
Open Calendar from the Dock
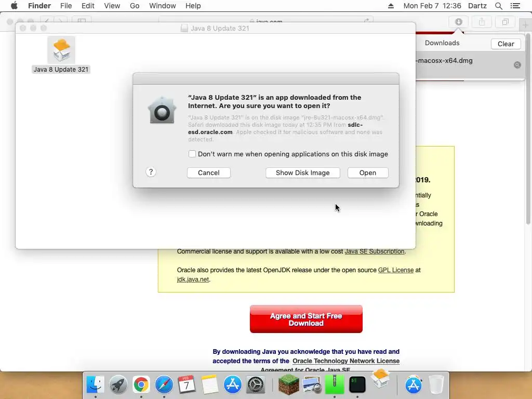pos(187,384)
